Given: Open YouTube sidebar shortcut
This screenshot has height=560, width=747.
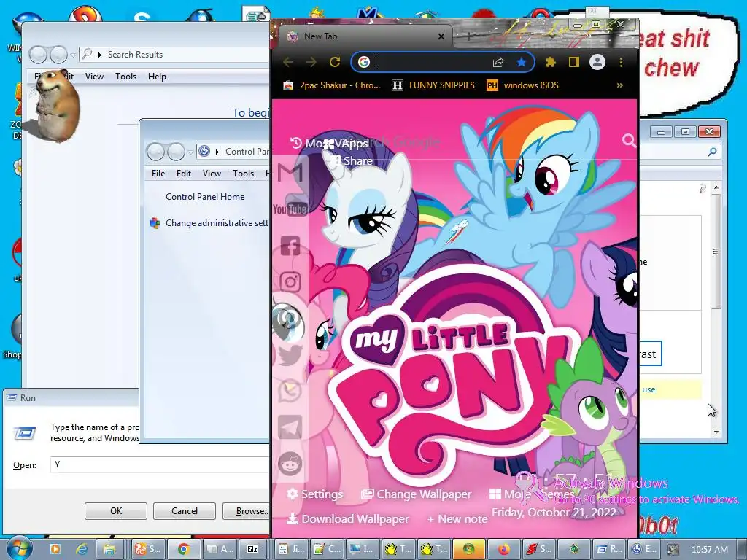Looking at the screenshot, I should coord(290,209).
